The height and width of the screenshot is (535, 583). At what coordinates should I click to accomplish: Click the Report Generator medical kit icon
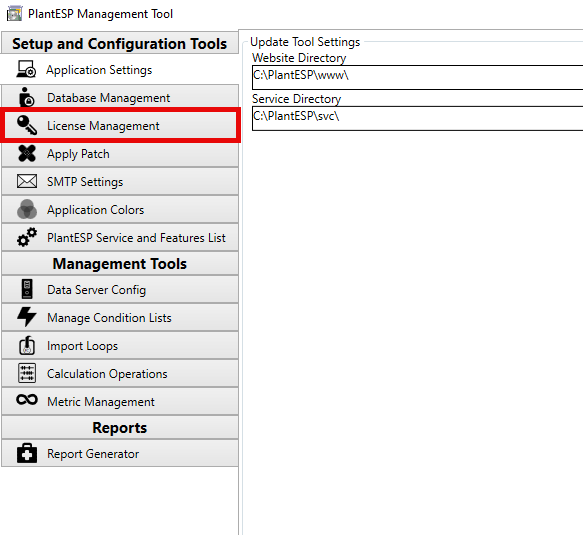(x=27, y=453)
